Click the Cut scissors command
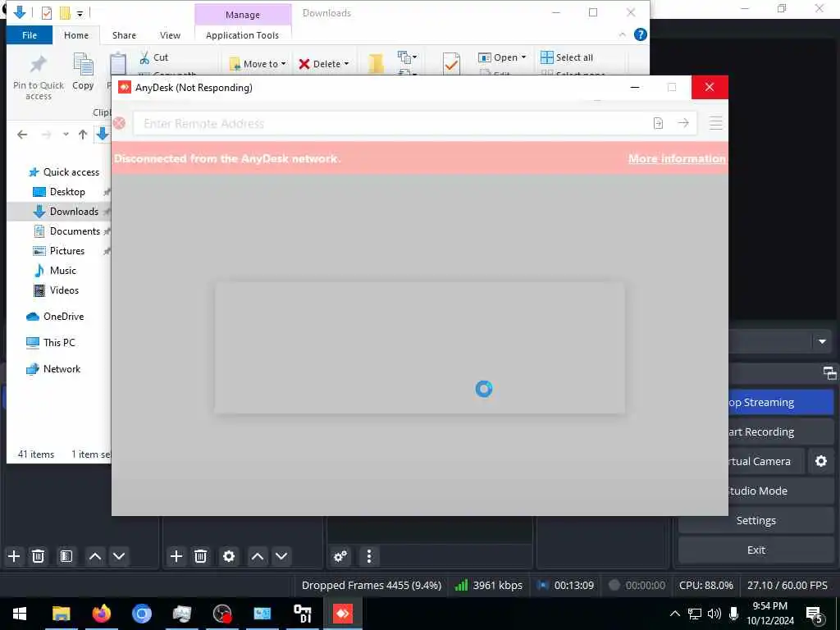 (153, 57)
